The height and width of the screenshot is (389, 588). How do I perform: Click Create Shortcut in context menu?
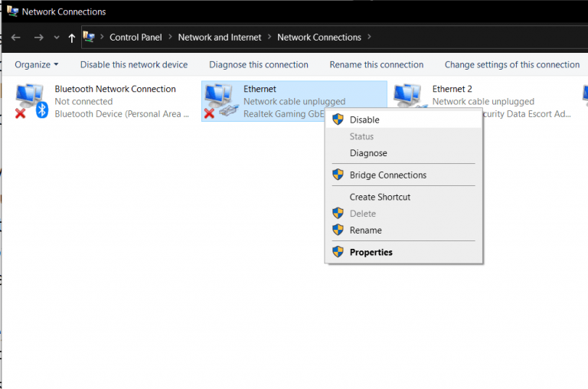pos(380,197)
